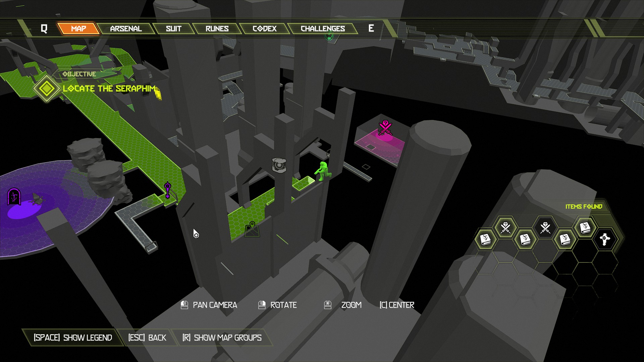644x362 pixels.
Task: Open the Codex tab
Action: [x=265, y=29]
